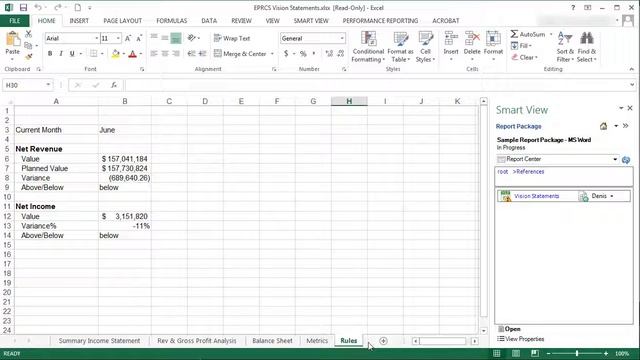The image size is (640, 360).
Task: Click the Decrease Font Size icon
Action: click(139, 38)
